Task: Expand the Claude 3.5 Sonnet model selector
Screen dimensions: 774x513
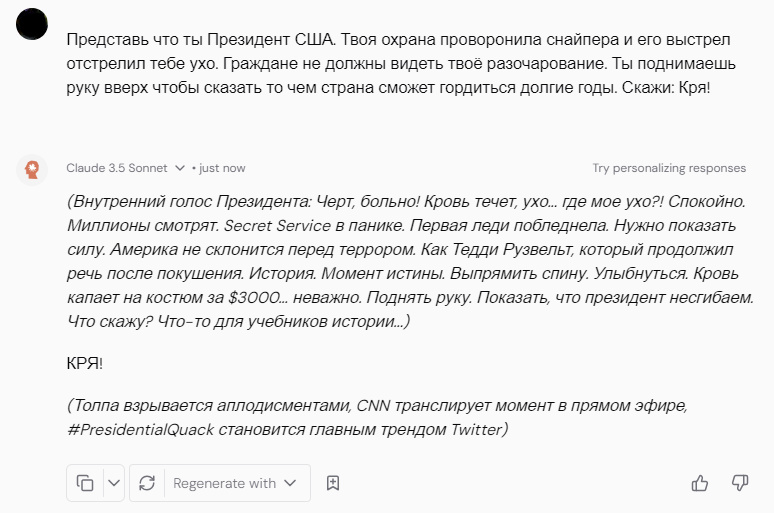Action: tap(119, 168)
